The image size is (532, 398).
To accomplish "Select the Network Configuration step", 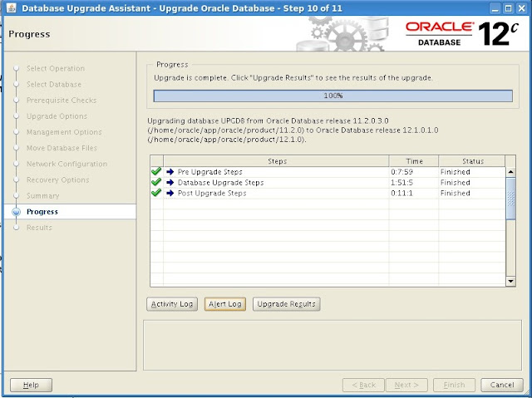I will (66, 164).
